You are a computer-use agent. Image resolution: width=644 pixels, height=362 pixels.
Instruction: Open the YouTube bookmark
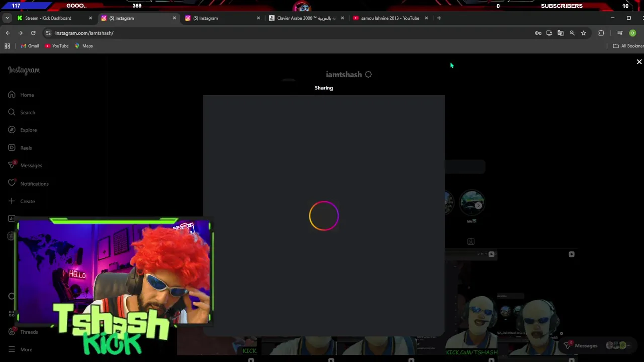(57, 46)
